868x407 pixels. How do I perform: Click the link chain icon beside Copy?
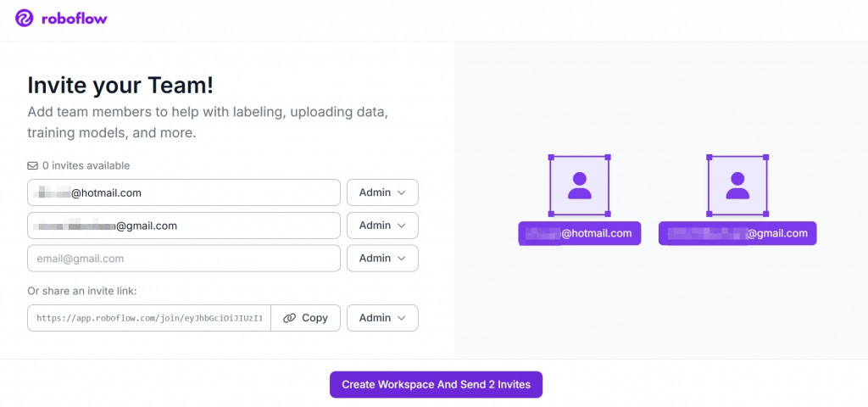[290, 318]
